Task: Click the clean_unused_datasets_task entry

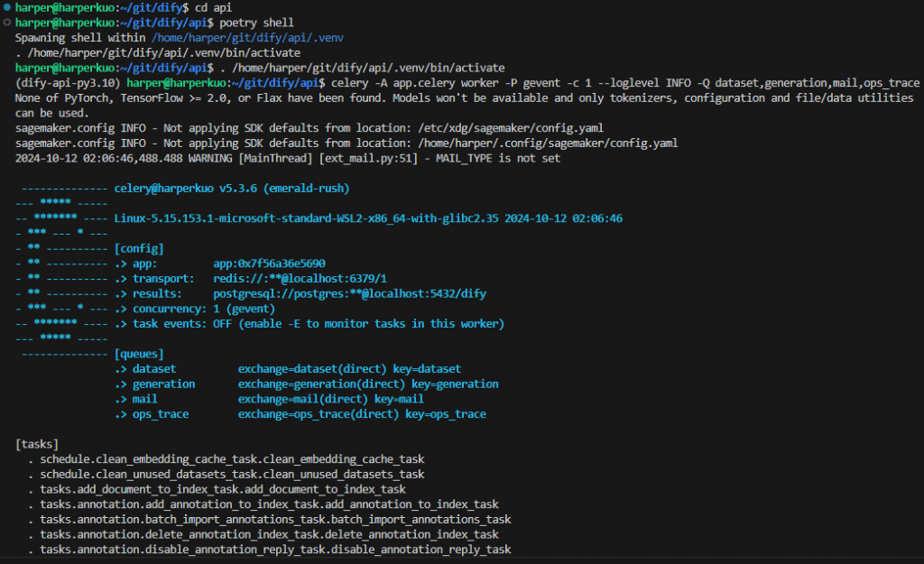Action: (x=232, y=474)
